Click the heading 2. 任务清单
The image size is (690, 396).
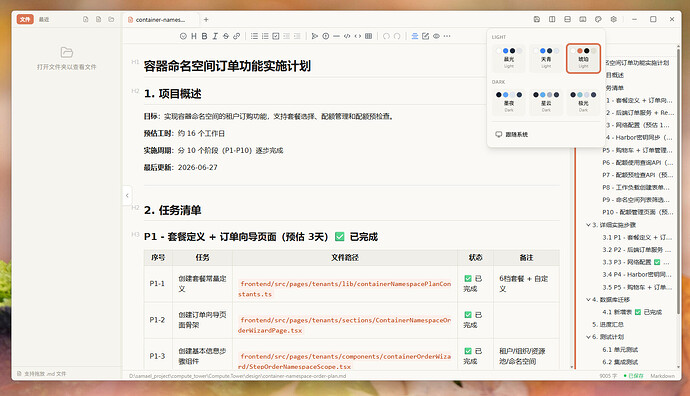(x=172, y=210)
